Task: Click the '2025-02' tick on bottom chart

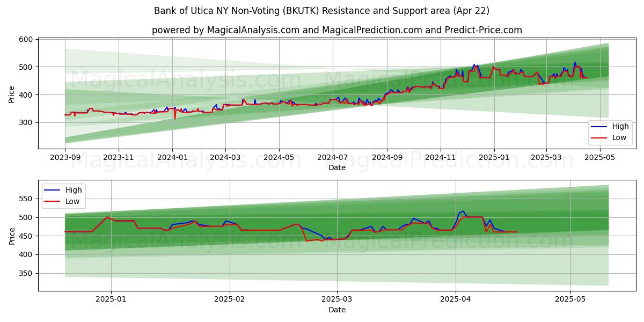Action: click(x=230, y=299)
